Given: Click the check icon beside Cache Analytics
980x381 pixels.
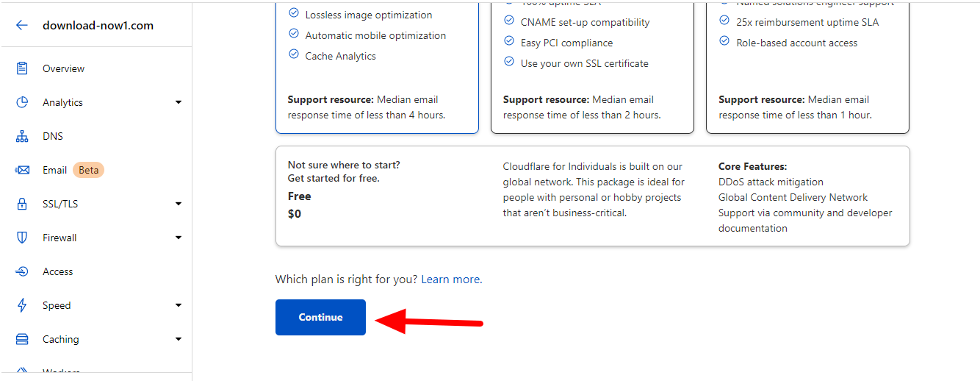Looking at the screenshot, I should (294, 54).
